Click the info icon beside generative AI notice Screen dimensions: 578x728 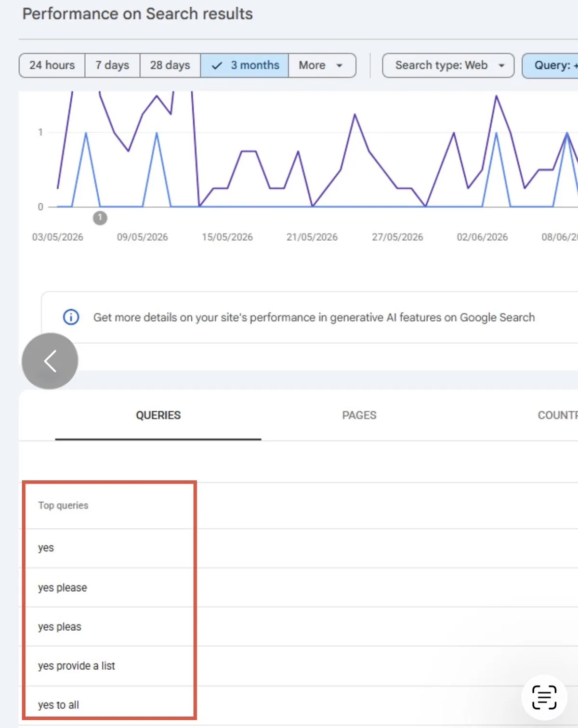(x=71, y=317)
